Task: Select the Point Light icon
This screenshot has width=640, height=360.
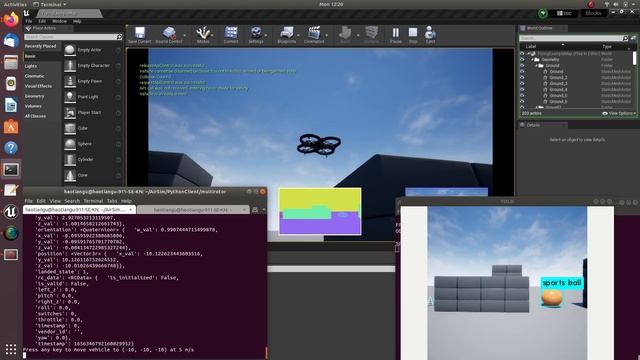Action: click(70, 97)
